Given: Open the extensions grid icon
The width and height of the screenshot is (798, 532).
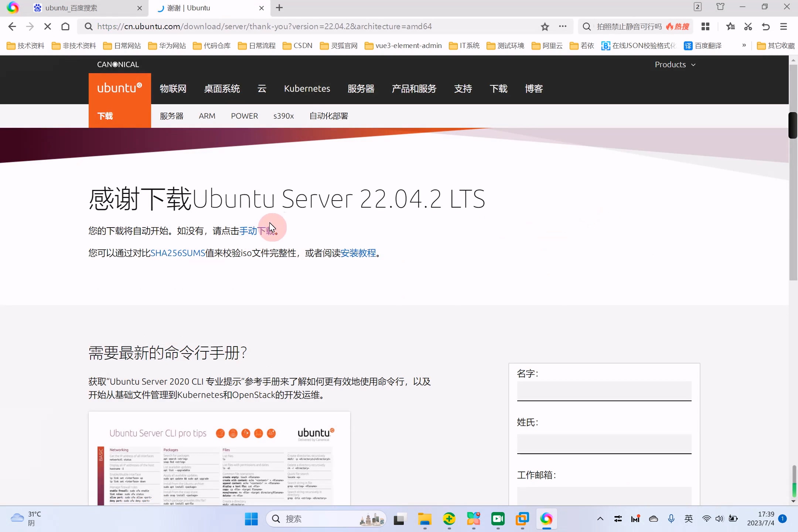Looking at the screenshot, I should point(705,27).
